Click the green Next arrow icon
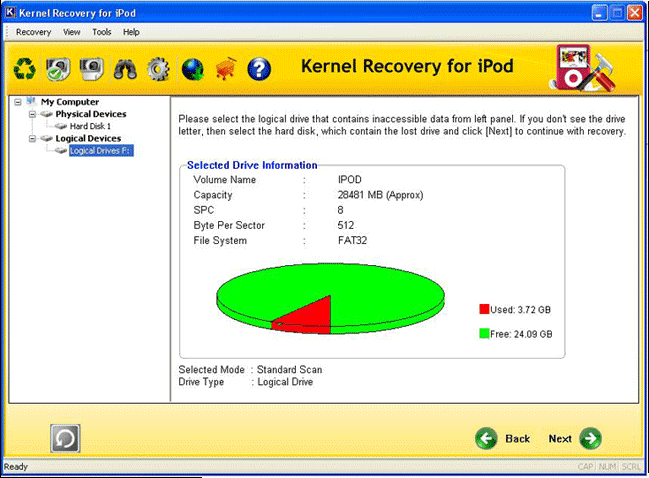Viewport: 649px width, 478px height. [590, 438]
